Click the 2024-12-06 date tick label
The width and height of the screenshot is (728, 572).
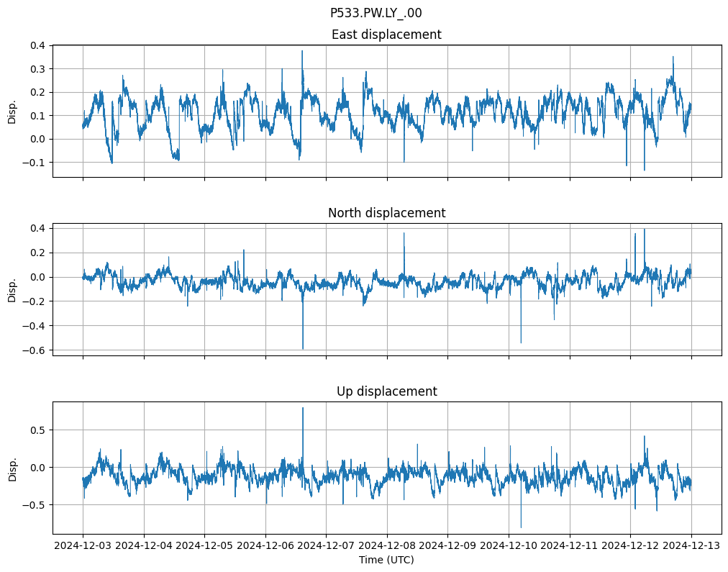[265, 546]
